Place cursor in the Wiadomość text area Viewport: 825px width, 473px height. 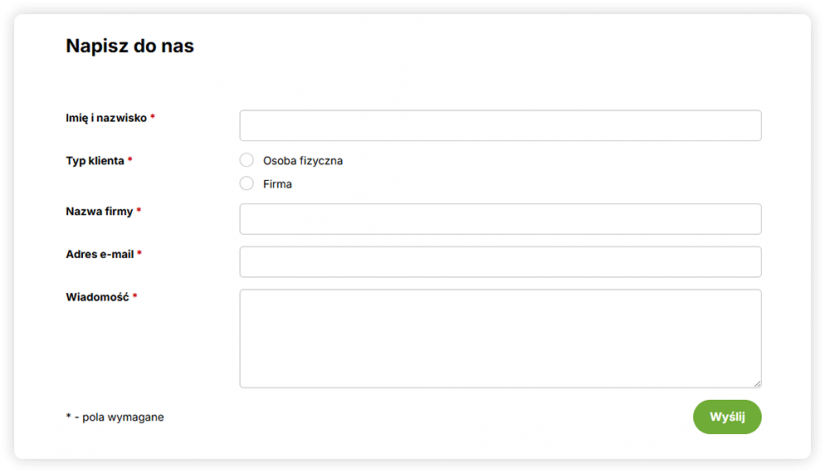point(500,338)
